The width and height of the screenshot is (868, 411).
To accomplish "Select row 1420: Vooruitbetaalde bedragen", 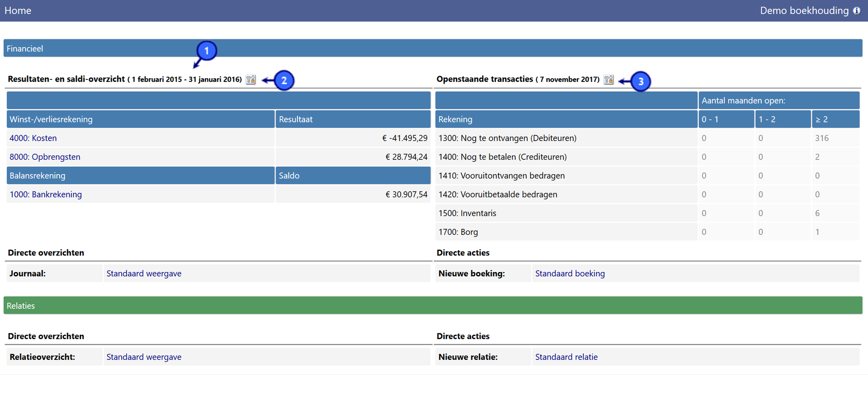I will click(647, 194).
